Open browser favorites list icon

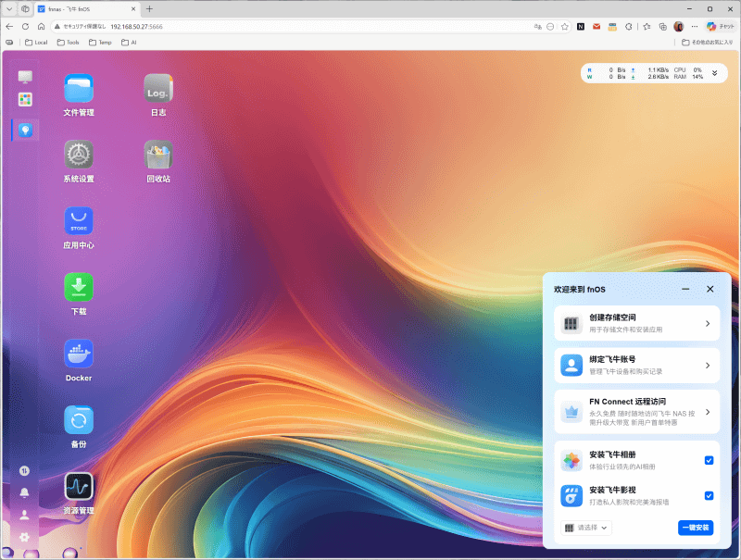(647, 27)
